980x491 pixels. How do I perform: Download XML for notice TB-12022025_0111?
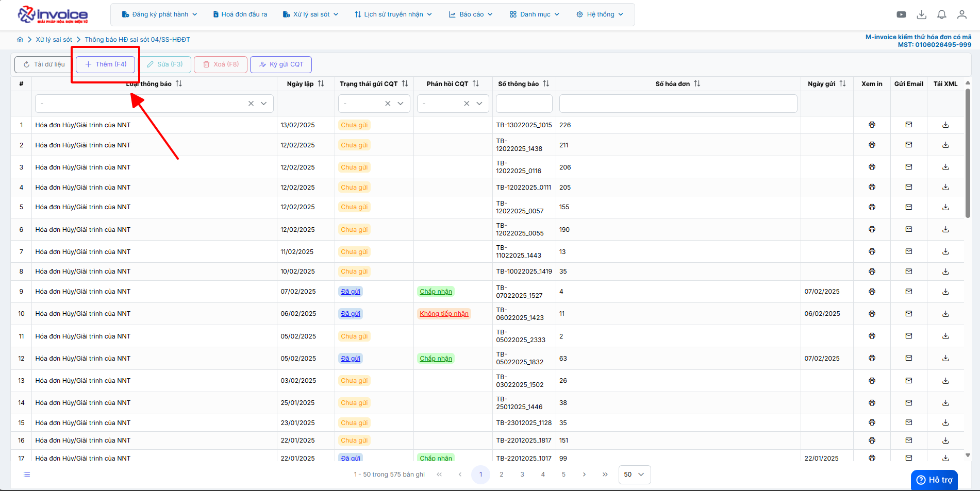pos(945,187)
